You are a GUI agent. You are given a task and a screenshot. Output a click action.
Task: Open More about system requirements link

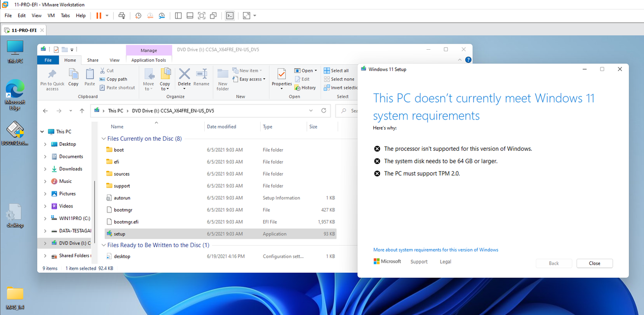click(436, 250)
